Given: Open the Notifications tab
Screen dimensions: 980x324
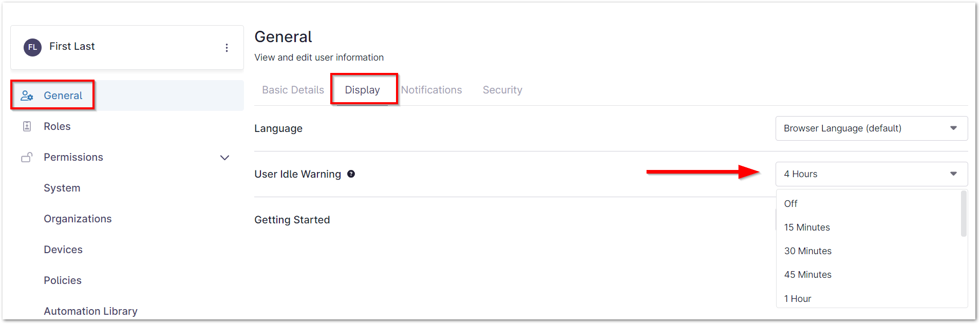Looking at the screenshot, I should pyautogui.click(x=431, y=90).
